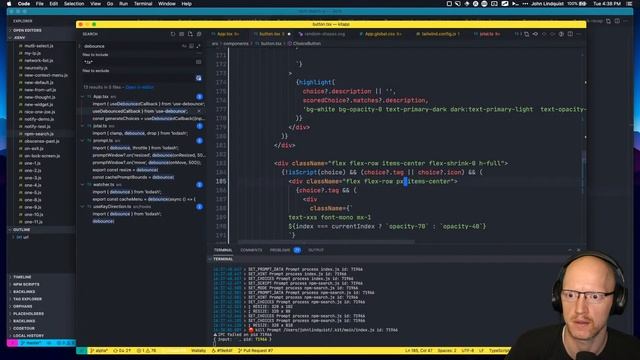Image resolution: width=640 pixels, height=360 pixels.
Task: Open the Selection menu
Action: (x=74, y=4)
